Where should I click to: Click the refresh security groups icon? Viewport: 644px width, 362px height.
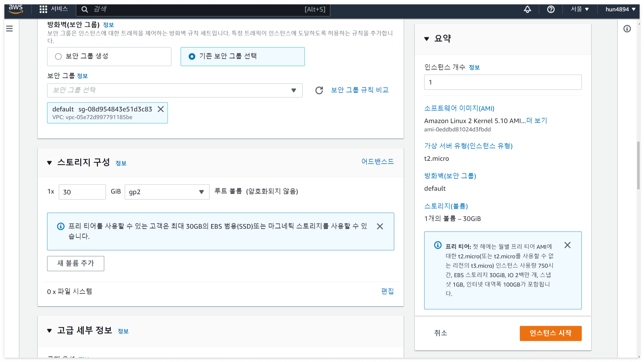(319, 90)
